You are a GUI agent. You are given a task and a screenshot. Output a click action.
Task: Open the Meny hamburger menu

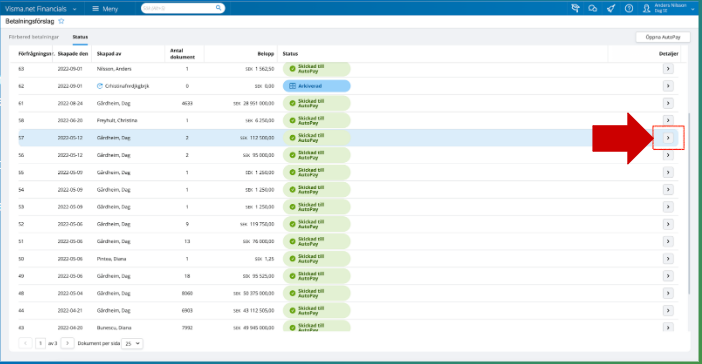(105, 9)
